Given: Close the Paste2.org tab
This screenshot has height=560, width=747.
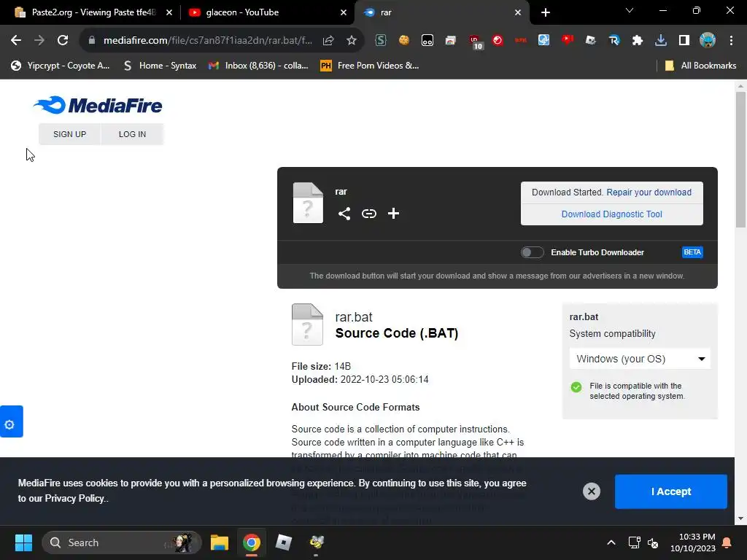Looking at the screenshot, I should (169, 12).
